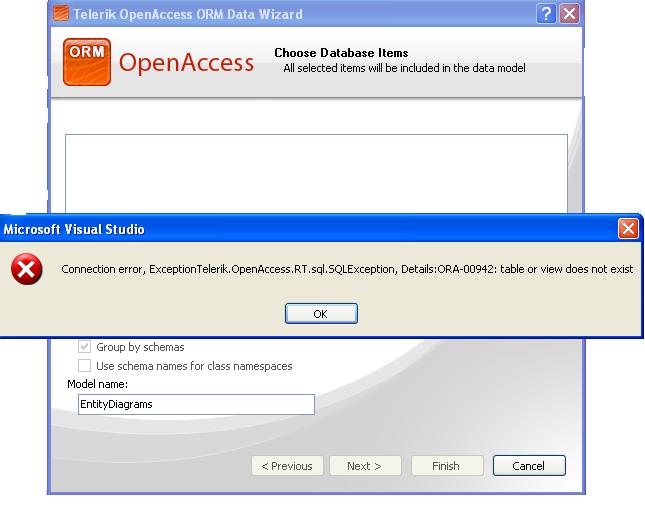Click OK in the error dialog
Image resolution: width=645 pixels, height=512 pixels.
(321, 314)
